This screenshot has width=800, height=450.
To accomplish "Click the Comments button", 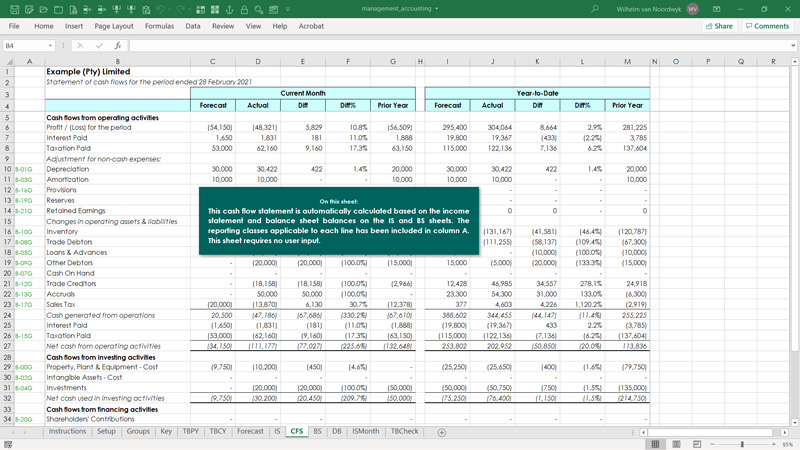I will coord(767,26).
